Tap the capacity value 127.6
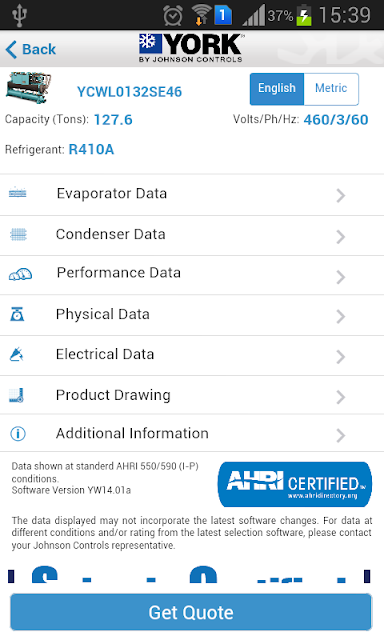The image size is (384, 640). point(113,120)
